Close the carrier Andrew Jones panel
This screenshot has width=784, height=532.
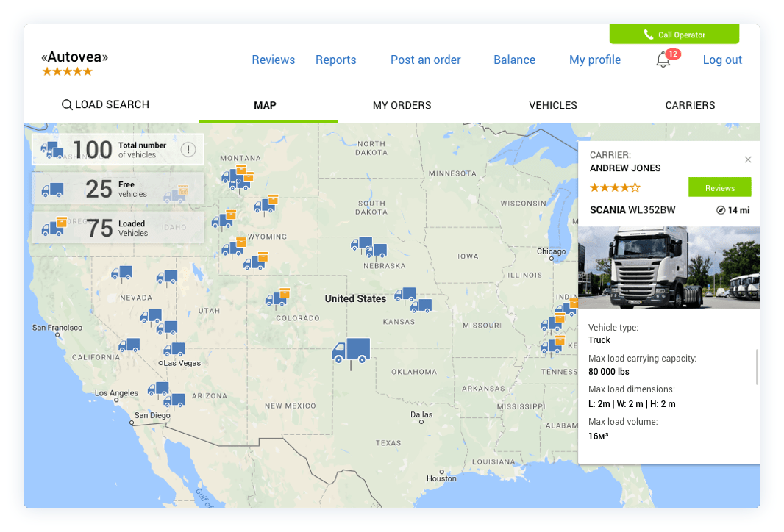(747, 159)
